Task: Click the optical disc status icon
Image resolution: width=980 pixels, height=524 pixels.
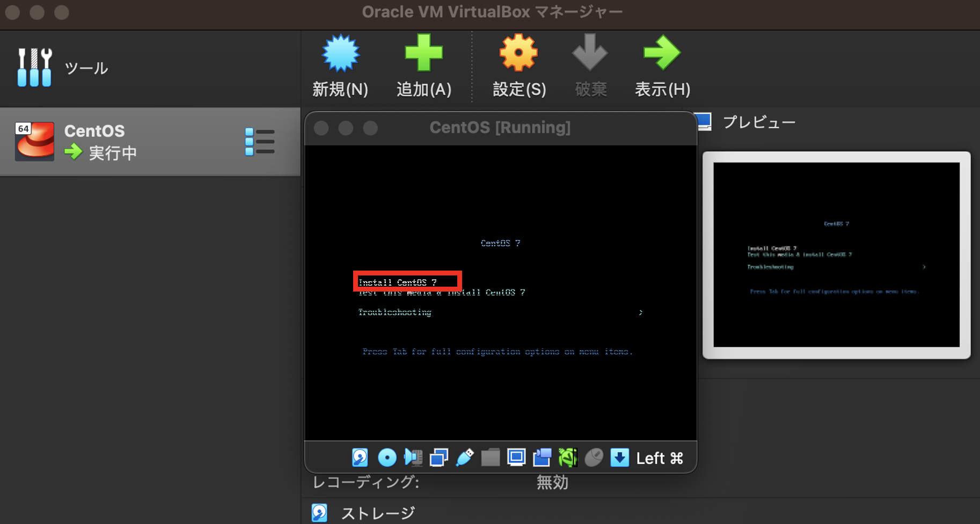Action: [387, 457]
